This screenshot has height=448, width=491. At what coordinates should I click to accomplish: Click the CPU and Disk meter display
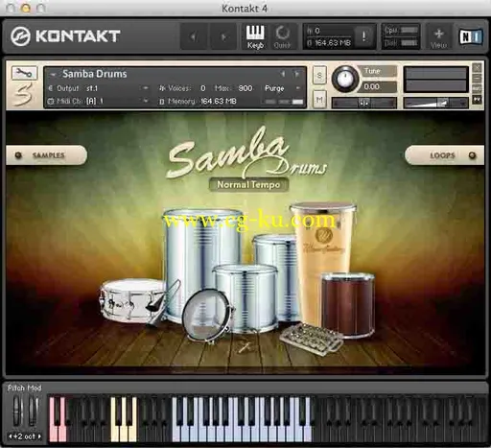[x=401, y=36]
